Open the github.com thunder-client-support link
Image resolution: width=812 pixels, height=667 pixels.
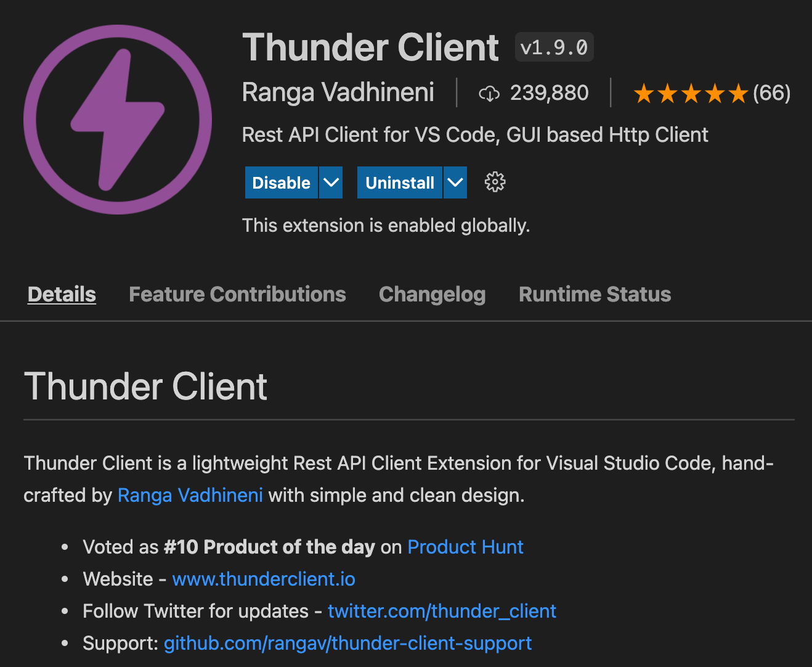pos(347,643)
